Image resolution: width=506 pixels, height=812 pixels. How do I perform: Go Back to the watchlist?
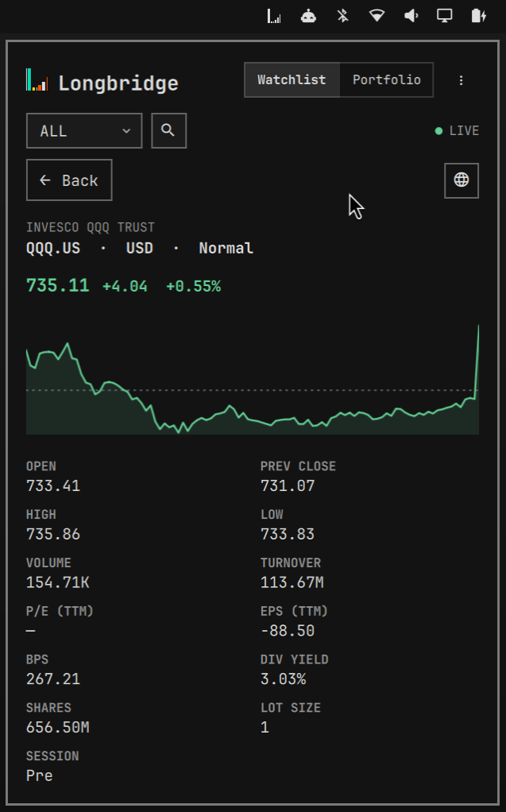pyautogui.click(x=69, y=180)
